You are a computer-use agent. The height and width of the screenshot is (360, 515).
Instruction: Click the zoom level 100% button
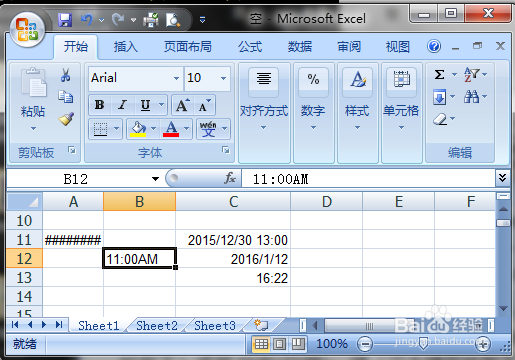pyautogui.click(x=331, y=344)
